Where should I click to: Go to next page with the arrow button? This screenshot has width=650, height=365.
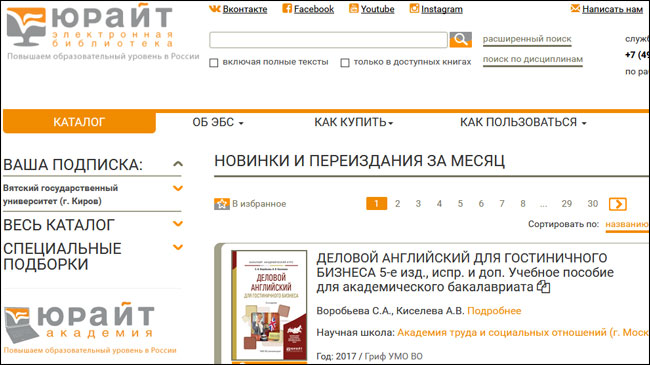click(x=618, y=204)
